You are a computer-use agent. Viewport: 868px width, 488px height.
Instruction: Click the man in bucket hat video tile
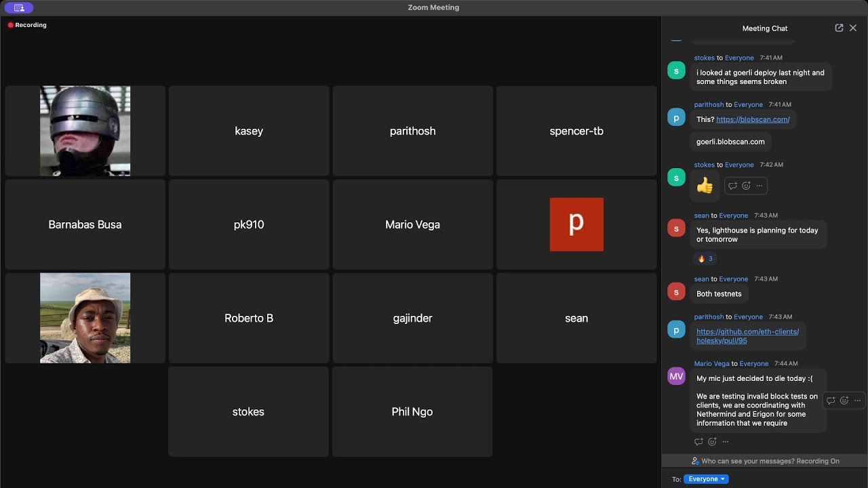(x=85, y=318)
